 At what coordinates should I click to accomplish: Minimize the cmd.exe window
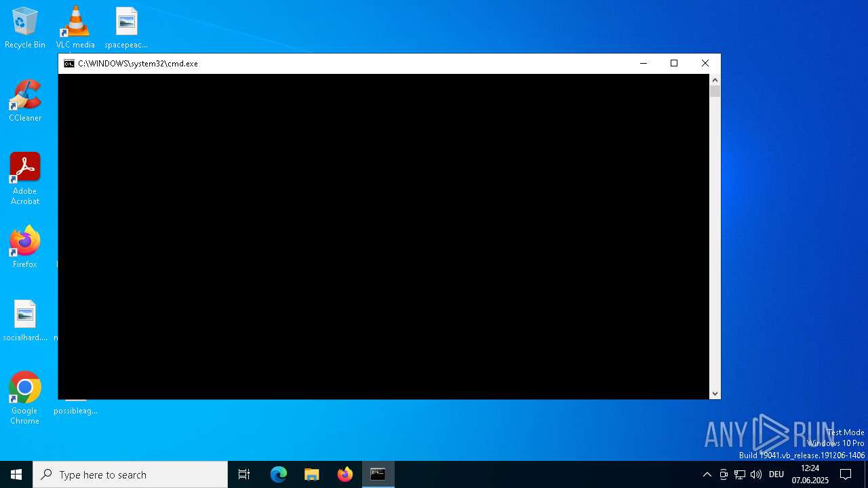click(644, 64)
